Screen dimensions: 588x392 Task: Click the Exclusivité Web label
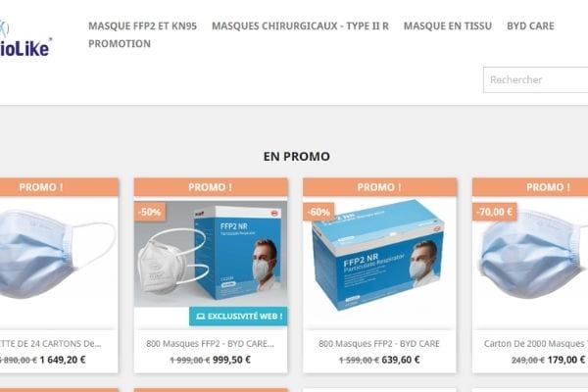(238, 317)
